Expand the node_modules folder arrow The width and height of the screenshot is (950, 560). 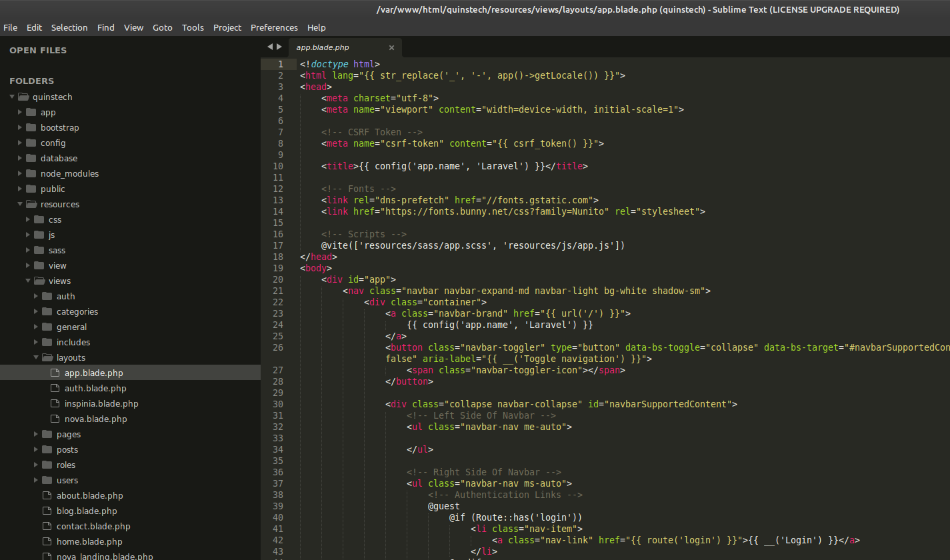pyautogui.click(x=20, y=173)
